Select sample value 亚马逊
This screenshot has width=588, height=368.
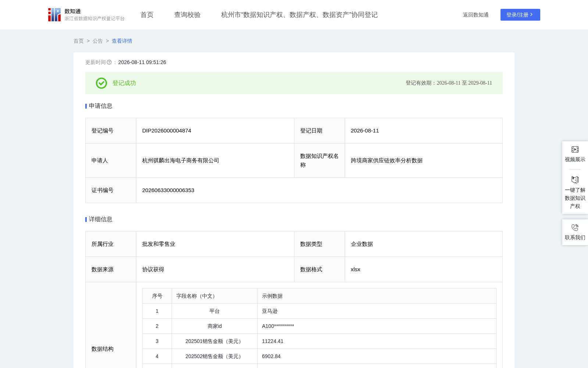pos(270,311)
